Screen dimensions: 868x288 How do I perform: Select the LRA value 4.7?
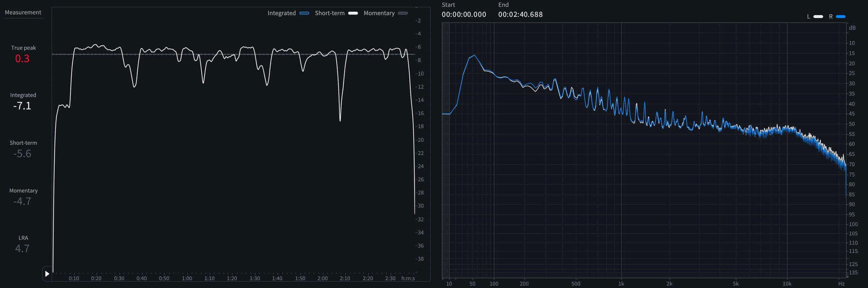coord(22,249)
